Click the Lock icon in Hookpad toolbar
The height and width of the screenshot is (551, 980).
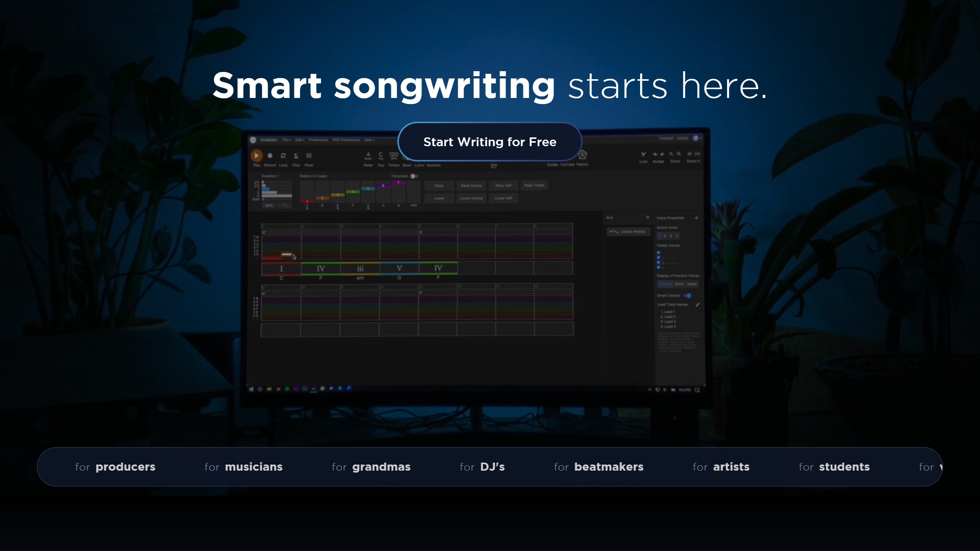coord(644,154)
